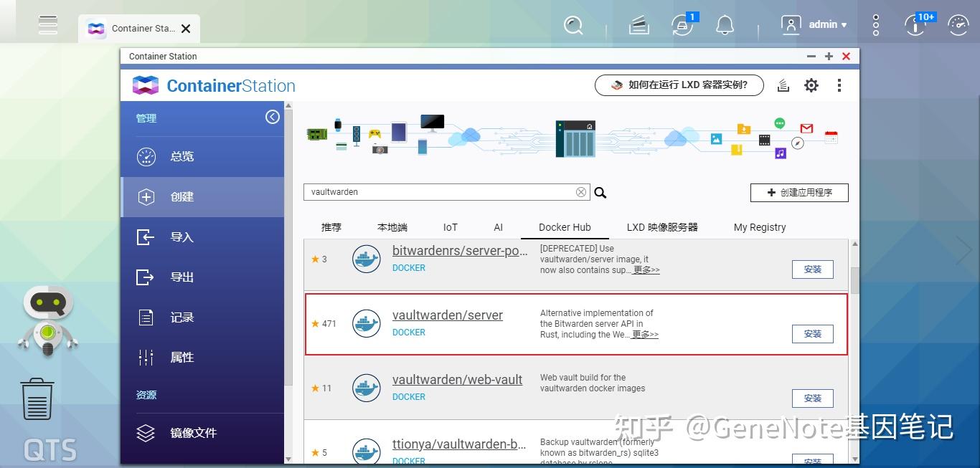Open the dashboard gauge icon
980x468 pixels.
958,25
